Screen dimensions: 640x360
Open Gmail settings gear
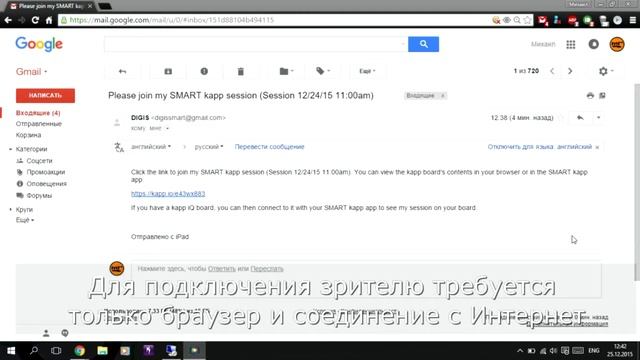[x=605, y=71]
